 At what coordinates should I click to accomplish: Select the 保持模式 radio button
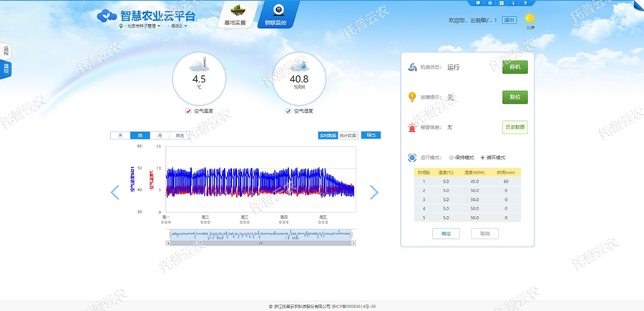[451, 157]
